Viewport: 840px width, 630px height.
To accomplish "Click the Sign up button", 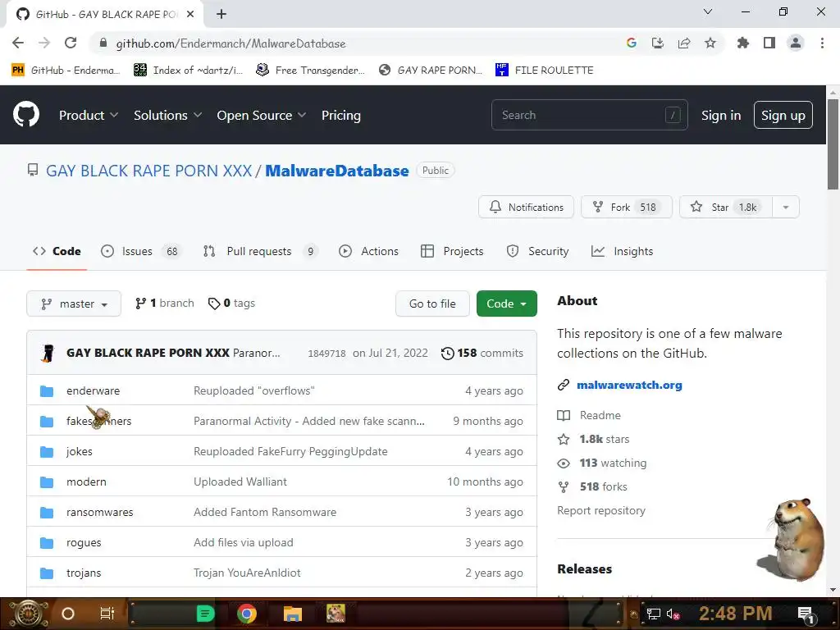I will tap(783, 115).
